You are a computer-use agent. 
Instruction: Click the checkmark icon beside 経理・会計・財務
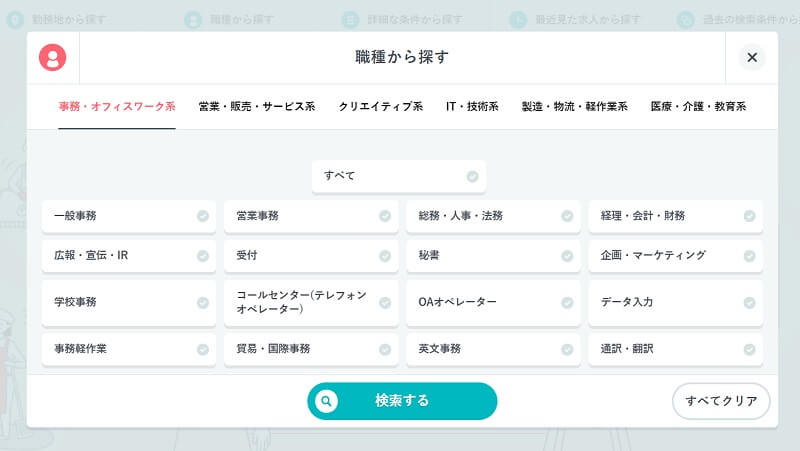[x=749, y=216]
